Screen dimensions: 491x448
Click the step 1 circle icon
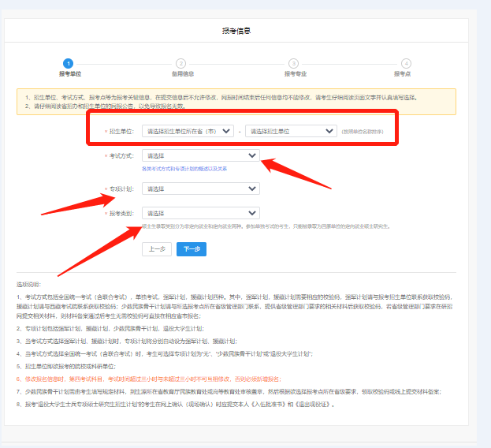[69, 63]
